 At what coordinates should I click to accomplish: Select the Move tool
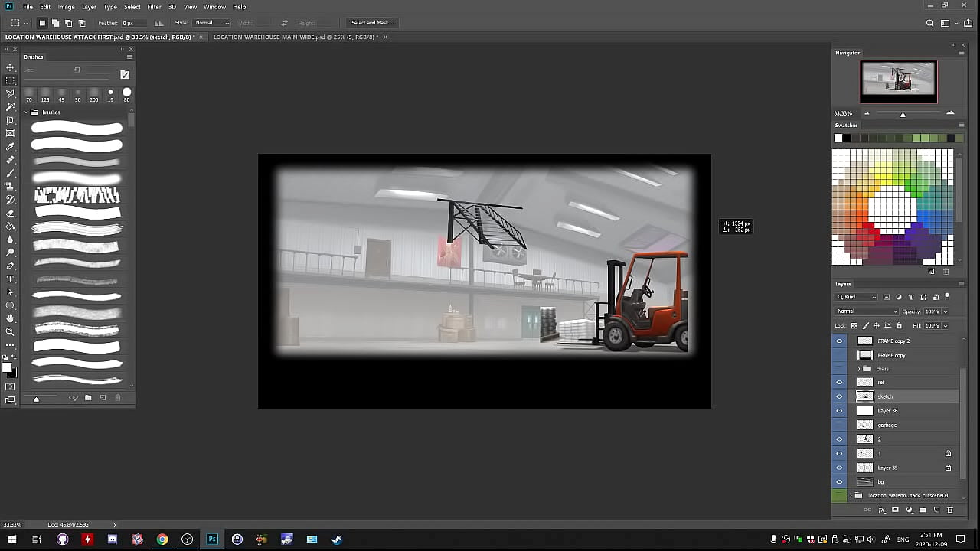point(10,67)
